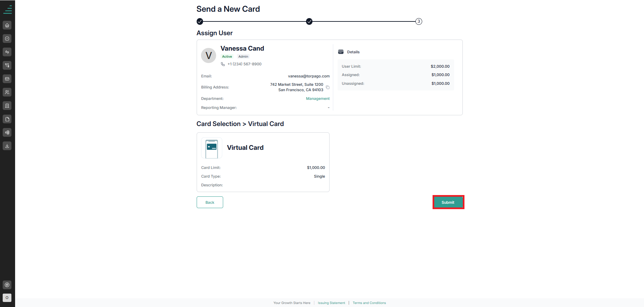Go to the second completed wizard step
The image size is (644, 307).
pyautogui.click(x=309, y=21)
